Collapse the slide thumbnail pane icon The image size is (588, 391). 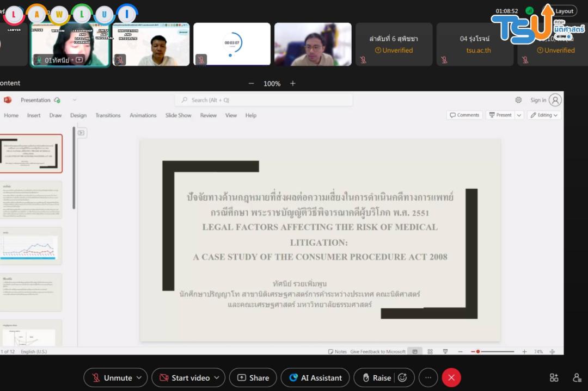point(81,133)
